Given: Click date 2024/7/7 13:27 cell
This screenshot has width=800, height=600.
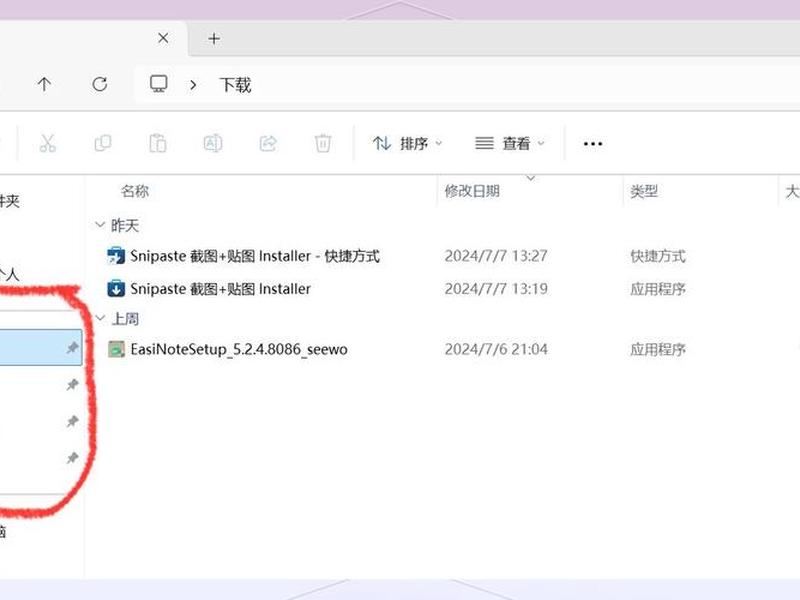Looking at the screenshot, I should coord(496,256).
